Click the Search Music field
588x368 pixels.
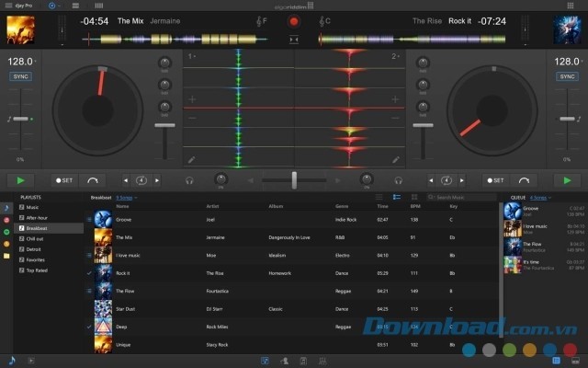tap(461, 197)
